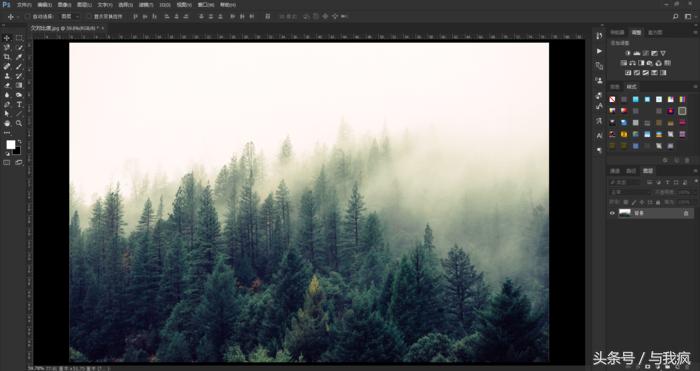Select the Dodge tool
This screenshot has height=371, width=700.
(x=19, y=95)
